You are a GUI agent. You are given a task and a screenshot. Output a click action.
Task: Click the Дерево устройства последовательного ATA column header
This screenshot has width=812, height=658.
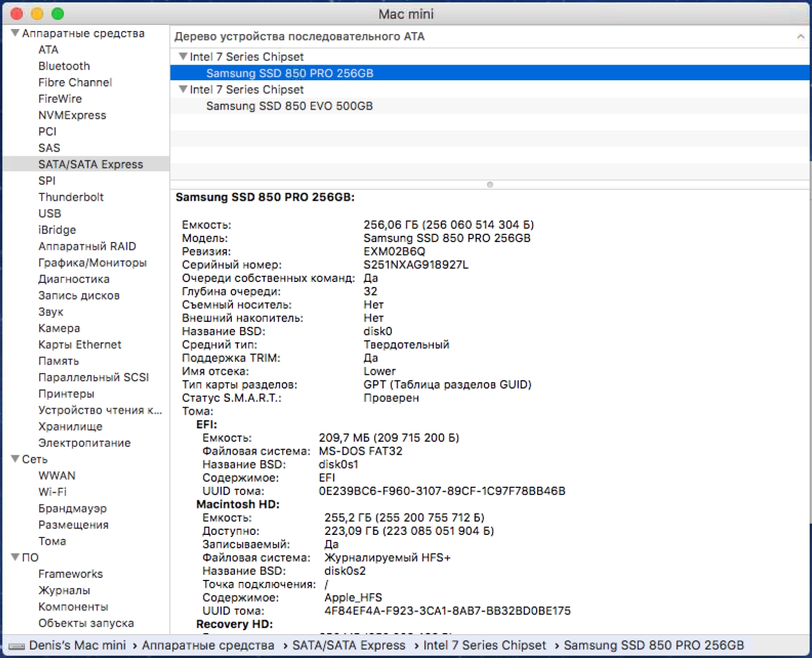[300, 36]
